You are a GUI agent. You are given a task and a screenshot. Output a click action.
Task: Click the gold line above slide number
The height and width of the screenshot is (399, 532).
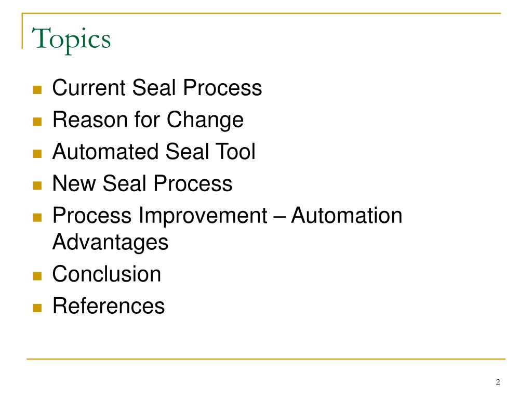[x=266, y=358]
